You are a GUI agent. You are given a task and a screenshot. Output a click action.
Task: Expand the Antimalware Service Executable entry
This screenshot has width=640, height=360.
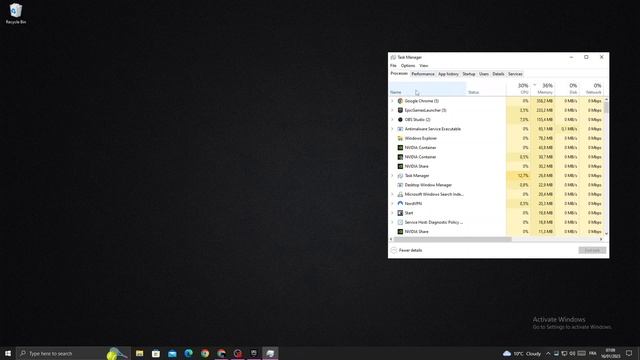[392, 129]
